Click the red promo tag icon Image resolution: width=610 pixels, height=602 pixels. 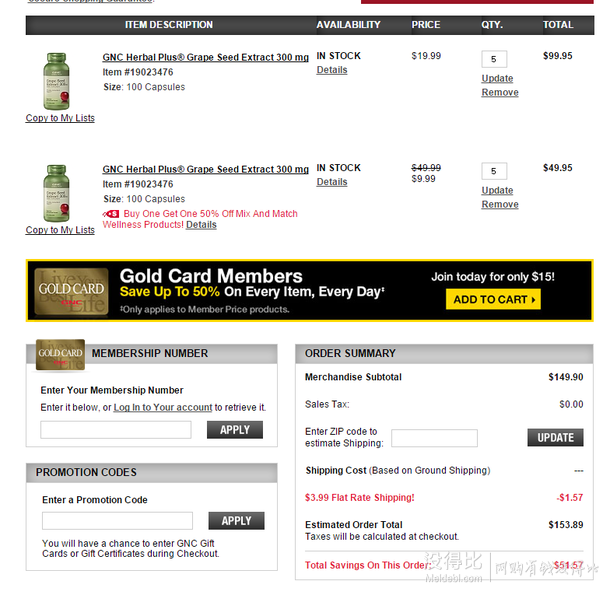[x=111, y=214]
